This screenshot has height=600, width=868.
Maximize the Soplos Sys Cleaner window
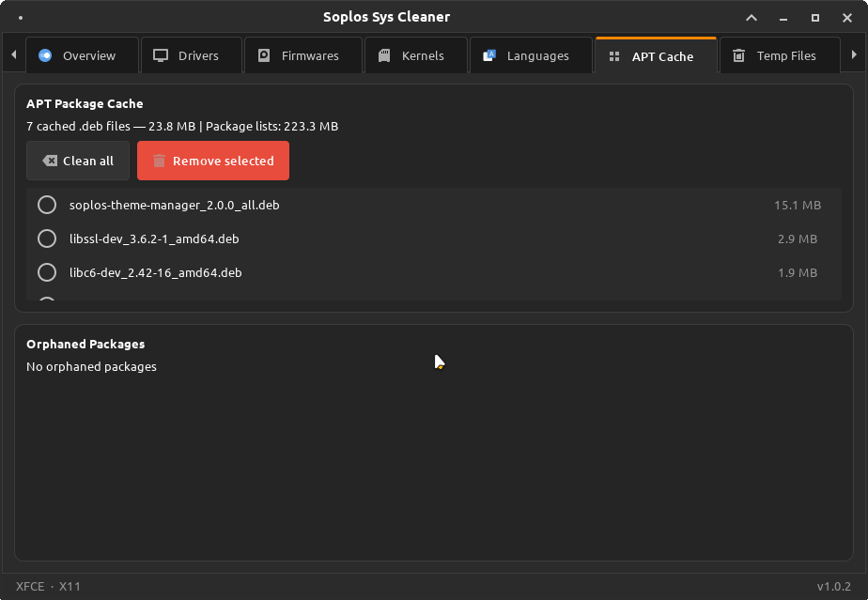pyautogui.click(x=814, y=18)
